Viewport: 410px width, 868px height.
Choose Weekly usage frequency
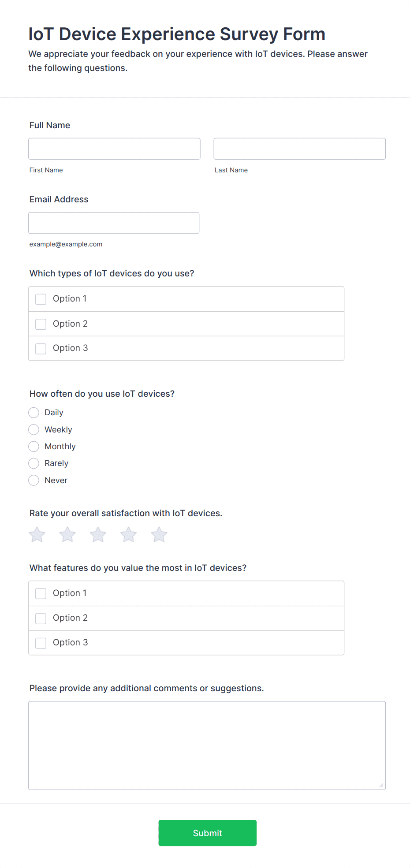pos(34,429)
